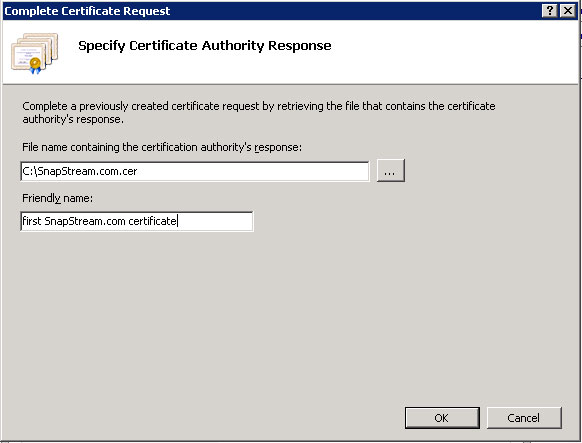Click the 'Complete Certificate Request' title text
This screenshot has width=582, height=443.
pos(87,11)
